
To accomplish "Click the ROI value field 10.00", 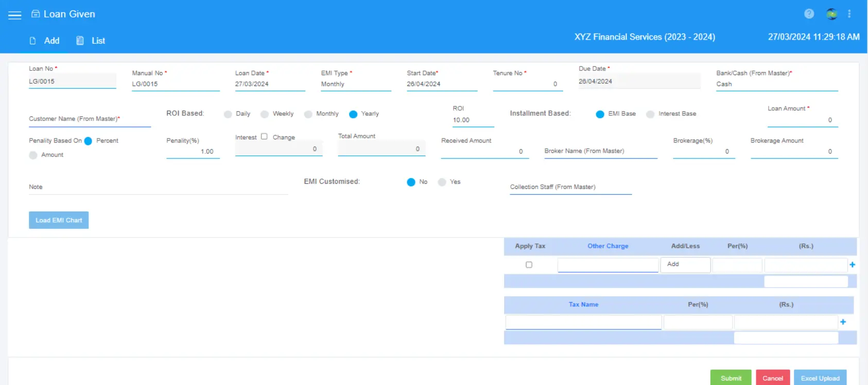I will tap(473, 120).
